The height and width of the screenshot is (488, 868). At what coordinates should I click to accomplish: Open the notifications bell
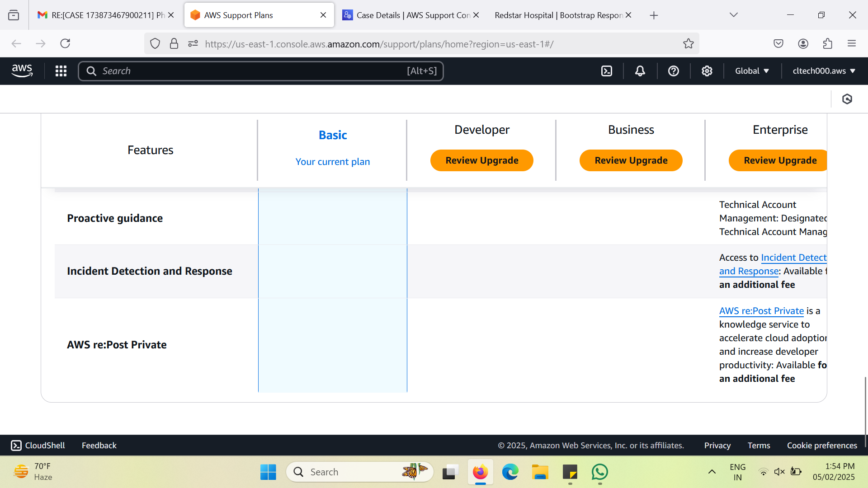(x=640, y=71)
